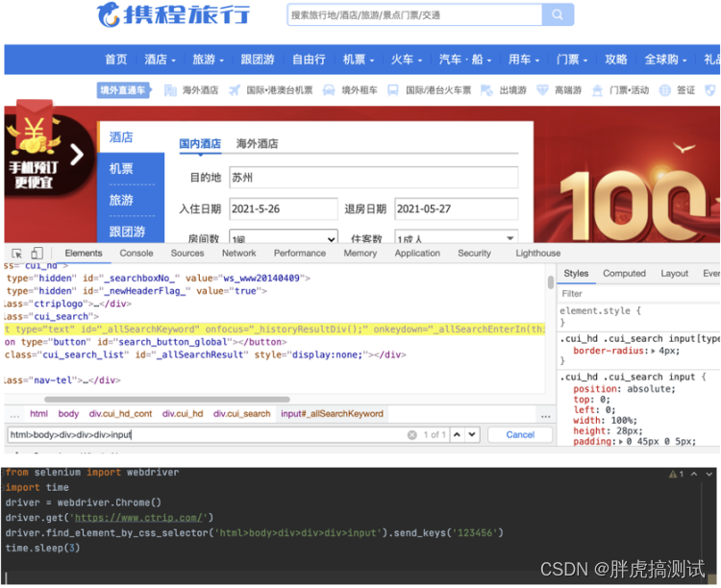721x588 pixels.
Task: Open the 全球购 dropdown in the nav bar
Action: 666,60
